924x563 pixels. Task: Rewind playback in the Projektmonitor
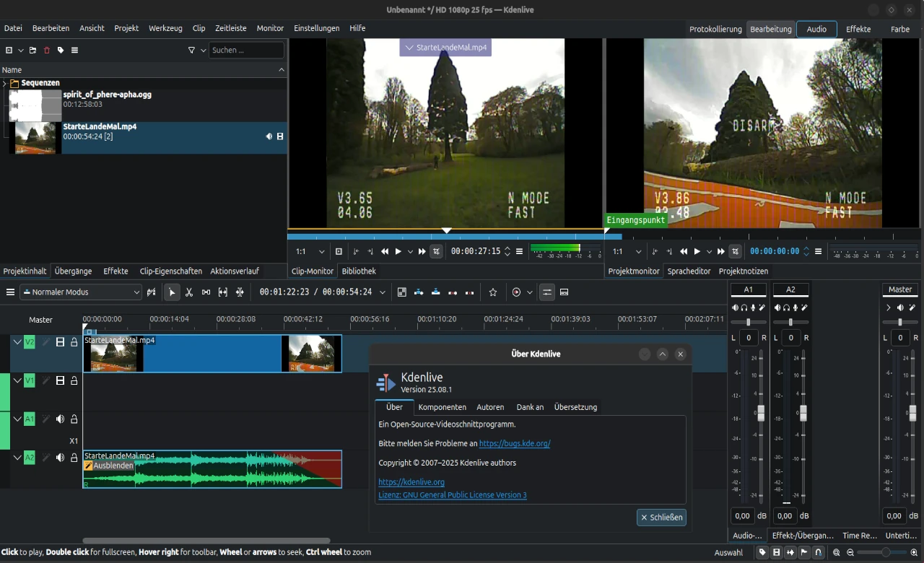(684, 251)
